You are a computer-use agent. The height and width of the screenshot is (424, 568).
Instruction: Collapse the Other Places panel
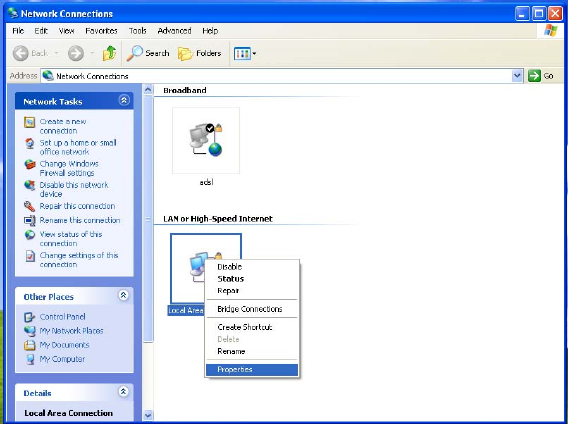click(124, 295)
